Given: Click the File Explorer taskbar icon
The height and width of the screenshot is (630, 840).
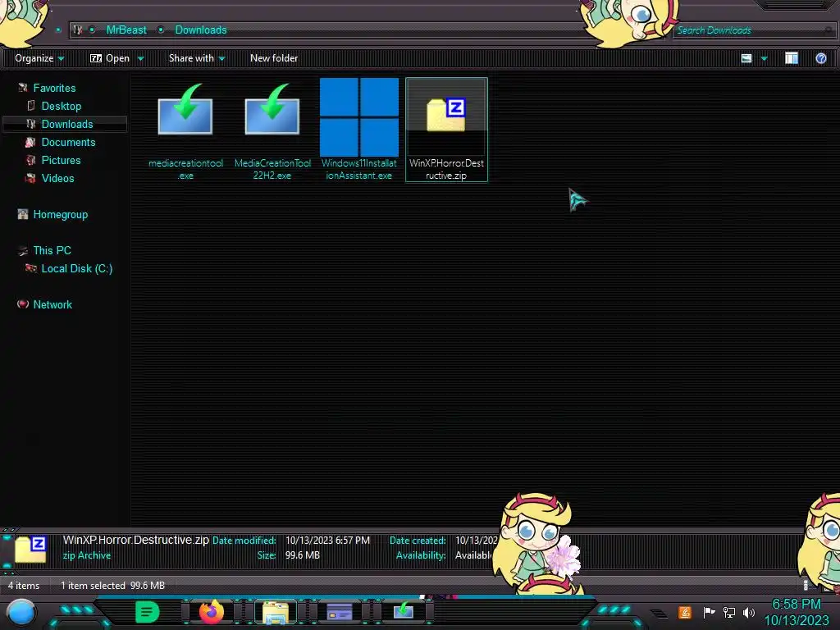Looking at the screenshot, I should click(276, 612).
